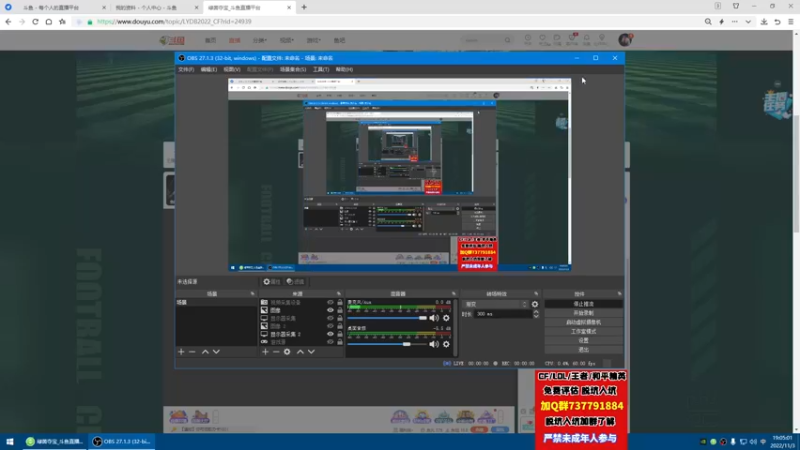Bookmark the page with the star icon
800x450 pixels.
click(62, 21)
